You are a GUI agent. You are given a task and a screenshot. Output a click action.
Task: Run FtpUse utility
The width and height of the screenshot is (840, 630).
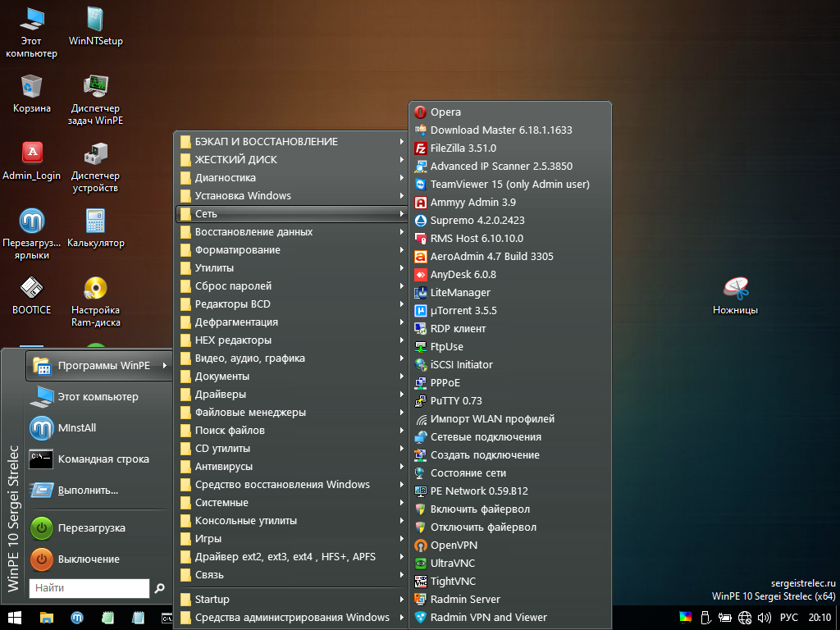[510, 347]
